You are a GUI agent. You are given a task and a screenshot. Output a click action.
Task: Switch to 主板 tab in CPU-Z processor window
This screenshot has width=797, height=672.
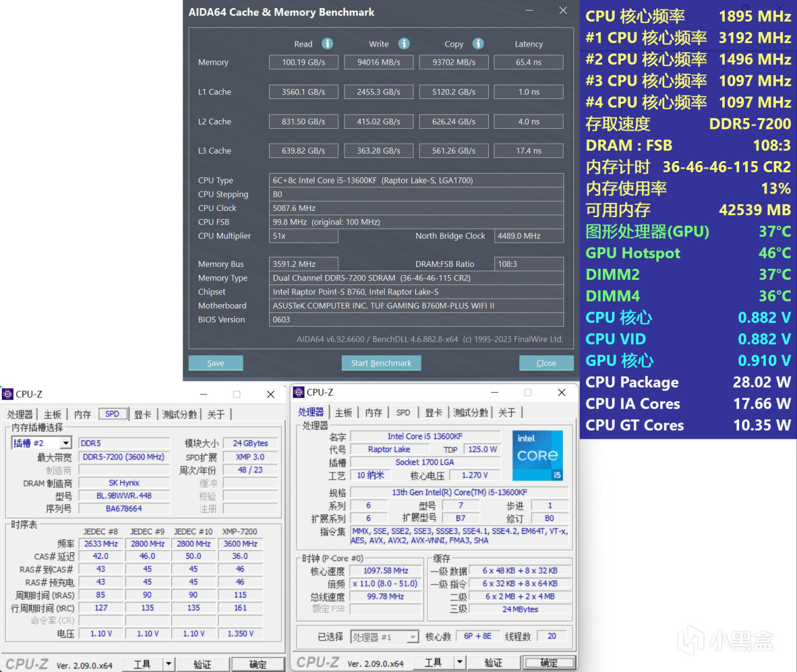coord(343,413)
